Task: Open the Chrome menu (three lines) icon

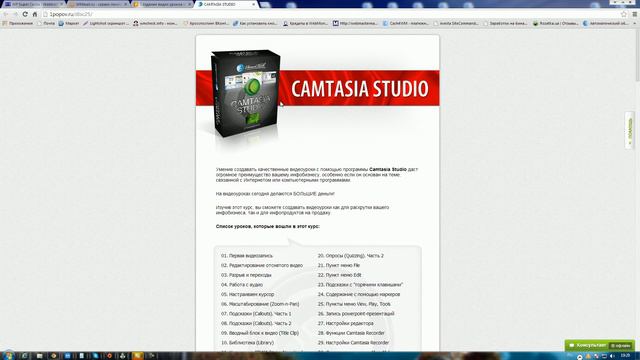Action: click(634, 14)
